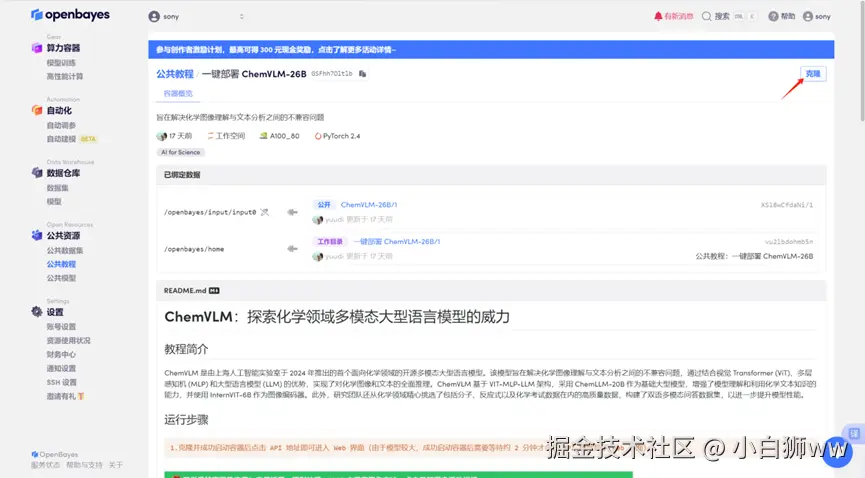Click the 服务状态 footer link
This screenshot has height=478, width=865.
coord(45,465)
